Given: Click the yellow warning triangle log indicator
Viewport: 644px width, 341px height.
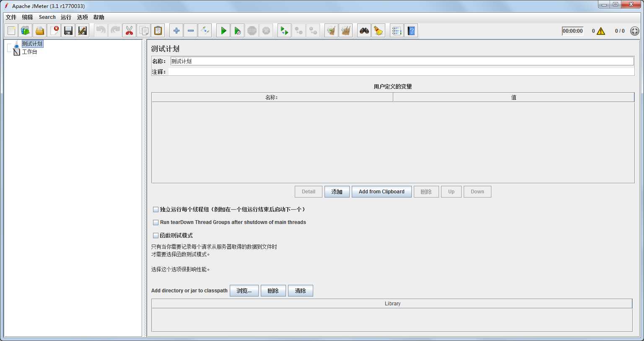Looking at the screenshot, I should pyautogui.click(x=601, y=31).
